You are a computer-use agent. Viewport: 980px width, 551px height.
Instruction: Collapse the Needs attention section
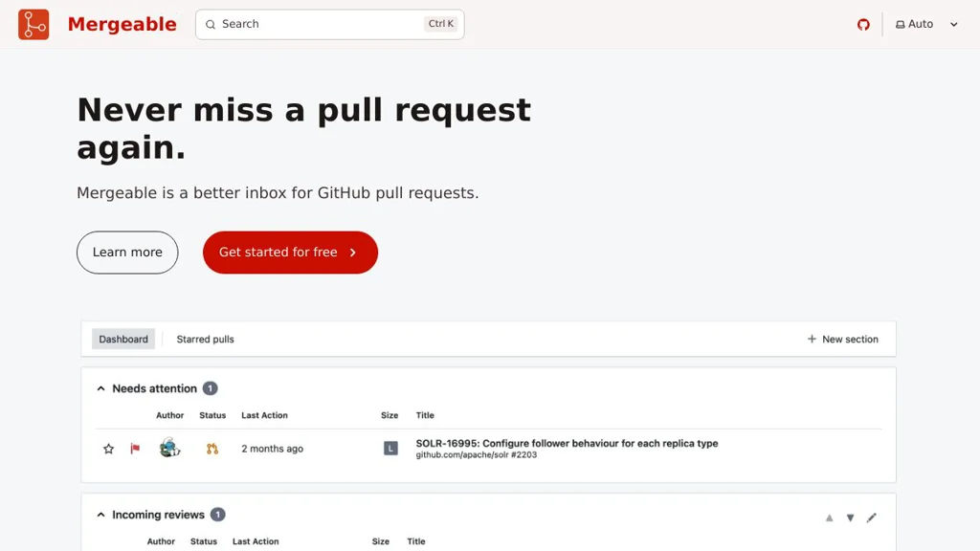coord(101,389)
